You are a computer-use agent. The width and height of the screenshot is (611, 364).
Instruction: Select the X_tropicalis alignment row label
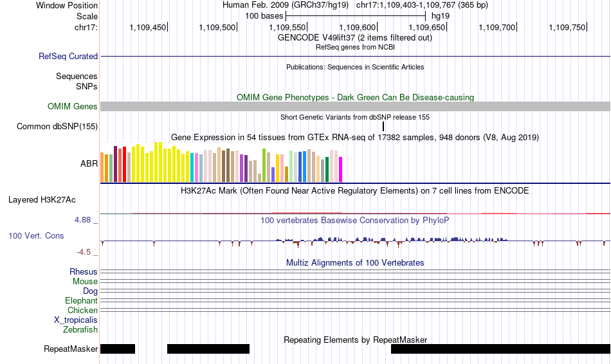coord(76,320)
